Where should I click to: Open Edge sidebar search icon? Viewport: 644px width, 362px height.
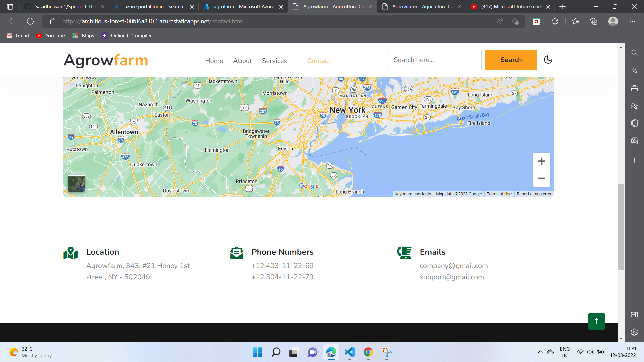(634, 53)
